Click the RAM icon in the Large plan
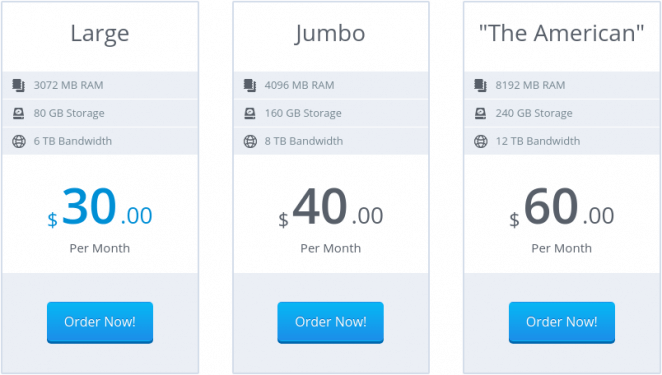Image resolution: width=662 pixels, height=375 pixels. [x=19, y=85]
